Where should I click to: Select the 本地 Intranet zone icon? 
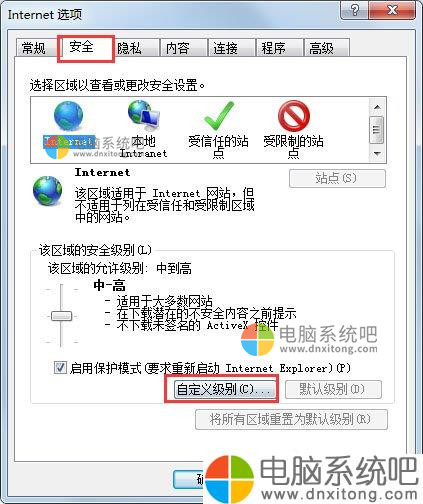coord(144,116)
